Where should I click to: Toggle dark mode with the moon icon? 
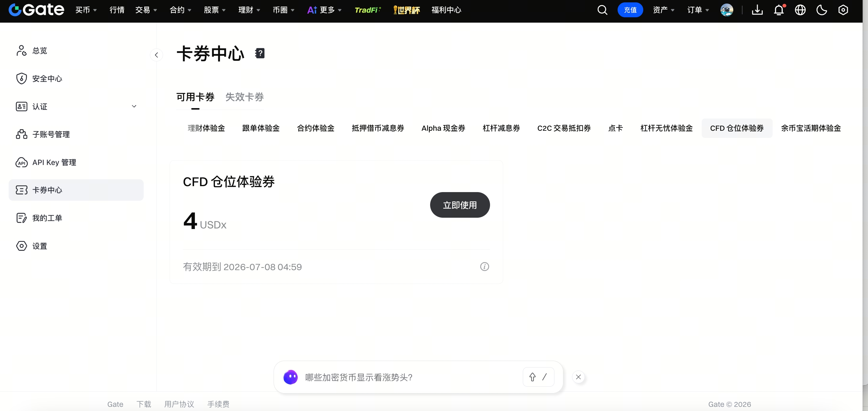point(821,10)
